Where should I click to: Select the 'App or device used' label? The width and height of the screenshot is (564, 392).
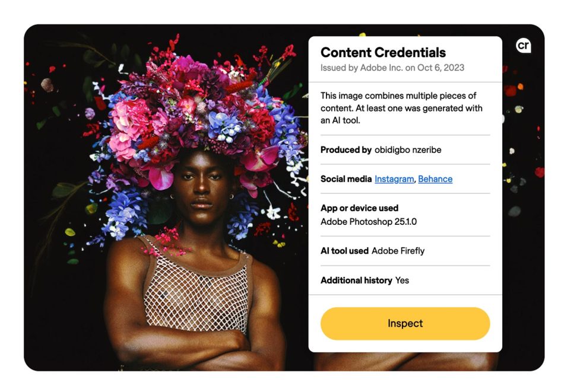(x=359, y=208)
